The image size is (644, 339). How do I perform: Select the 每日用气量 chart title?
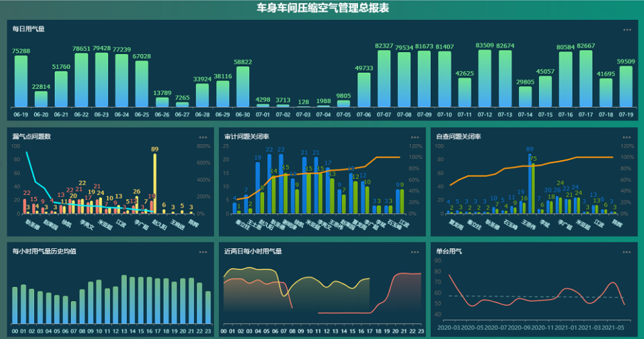coord(28,29)
